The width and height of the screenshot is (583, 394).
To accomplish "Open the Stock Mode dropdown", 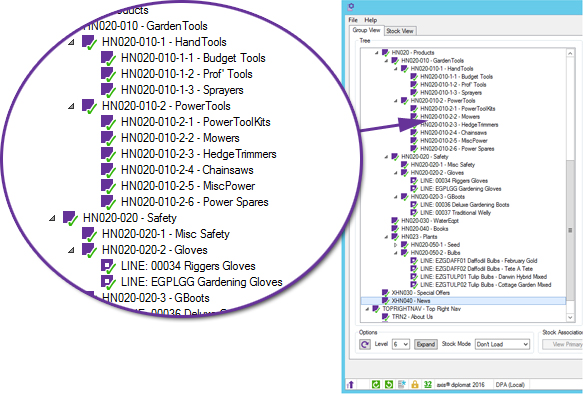I will (x=502, y=345).
